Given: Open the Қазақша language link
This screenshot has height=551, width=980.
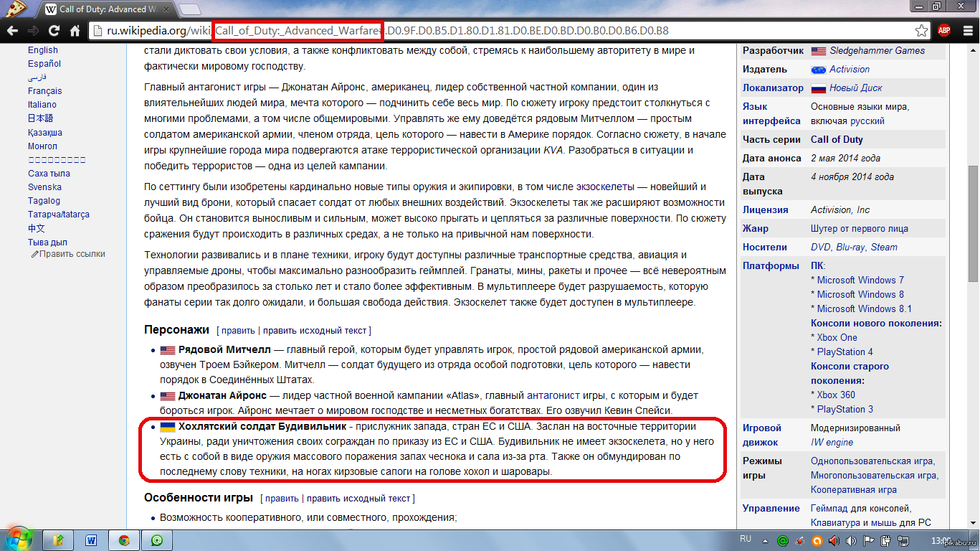Looking at the screenshot, I should 45,133.
